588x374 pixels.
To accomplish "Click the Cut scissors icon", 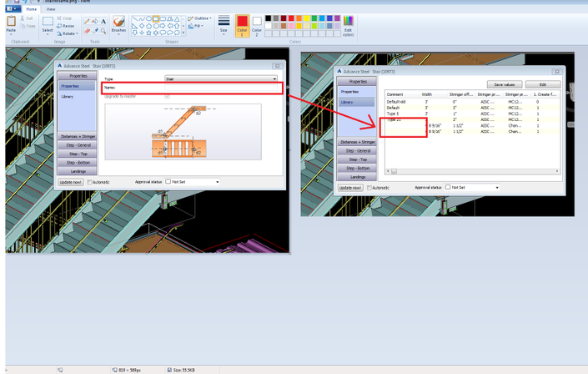I will (x=23, y=18).
